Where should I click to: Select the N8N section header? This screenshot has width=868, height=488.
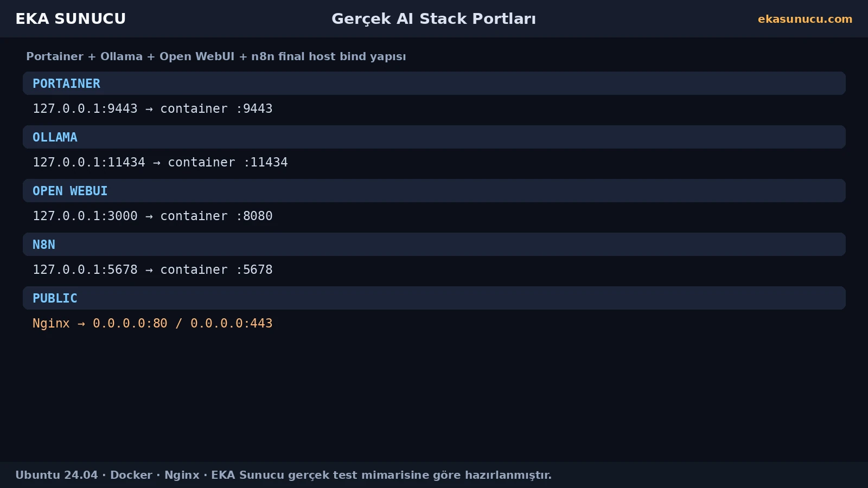coord(434,245)
